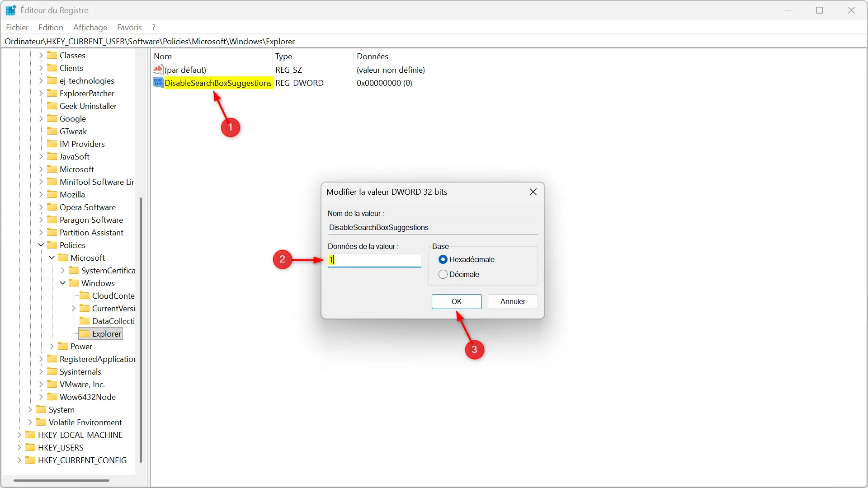Open the Favoris menu

pos(129,28)
